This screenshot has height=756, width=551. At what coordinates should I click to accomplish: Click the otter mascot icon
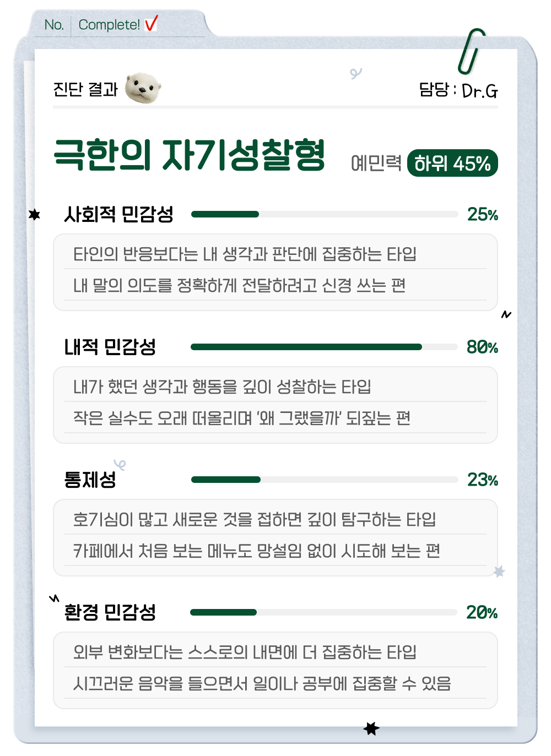[143, 88]
